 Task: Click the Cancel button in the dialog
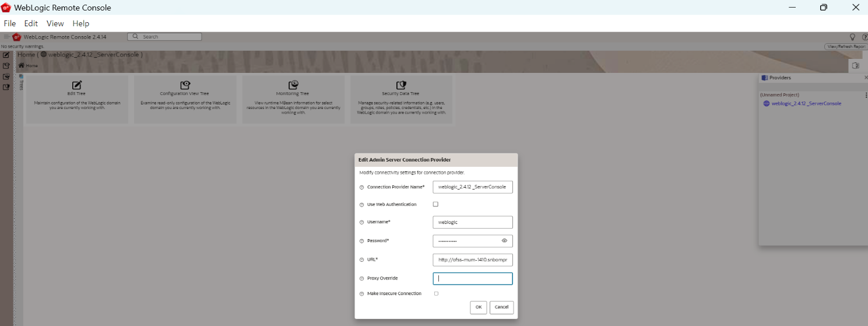[501, 307]
